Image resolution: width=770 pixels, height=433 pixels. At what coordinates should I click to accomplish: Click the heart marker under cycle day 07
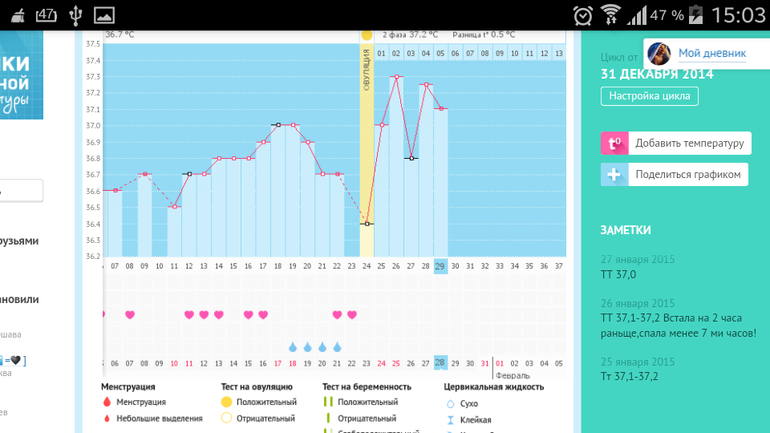point(130,315)
